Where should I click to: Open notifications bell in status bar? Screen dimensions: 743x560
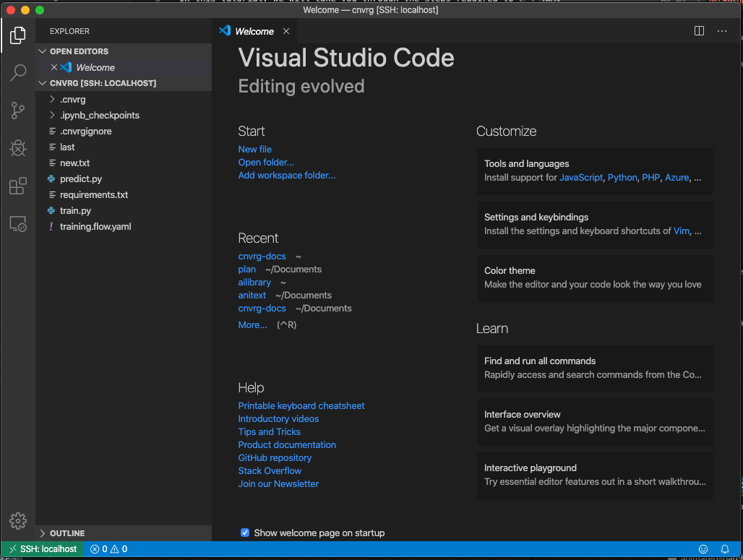724,549
